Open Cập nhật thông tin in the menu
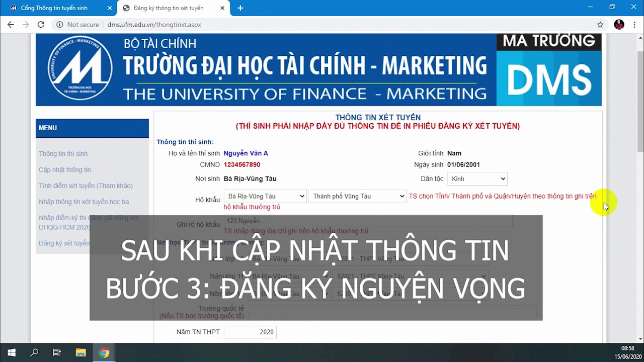The height and width of the screenshot is (362, 644). tap(65, 170)
